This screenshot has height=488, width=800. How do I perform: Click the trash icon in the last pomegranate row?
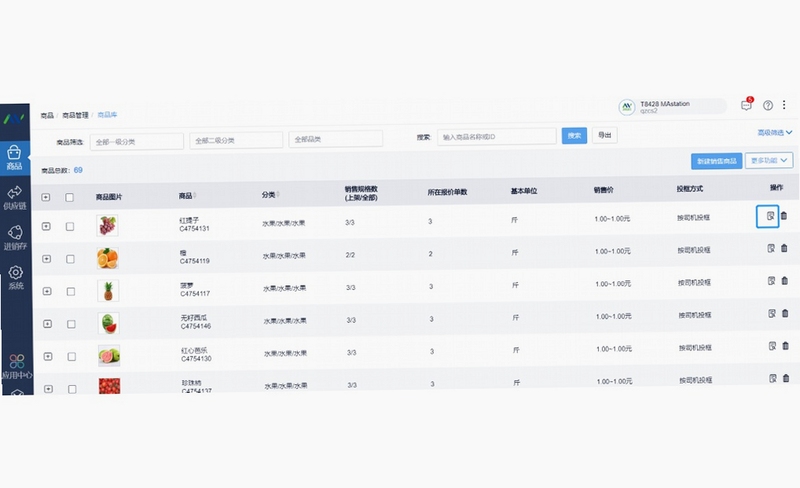tap(786, 378)
